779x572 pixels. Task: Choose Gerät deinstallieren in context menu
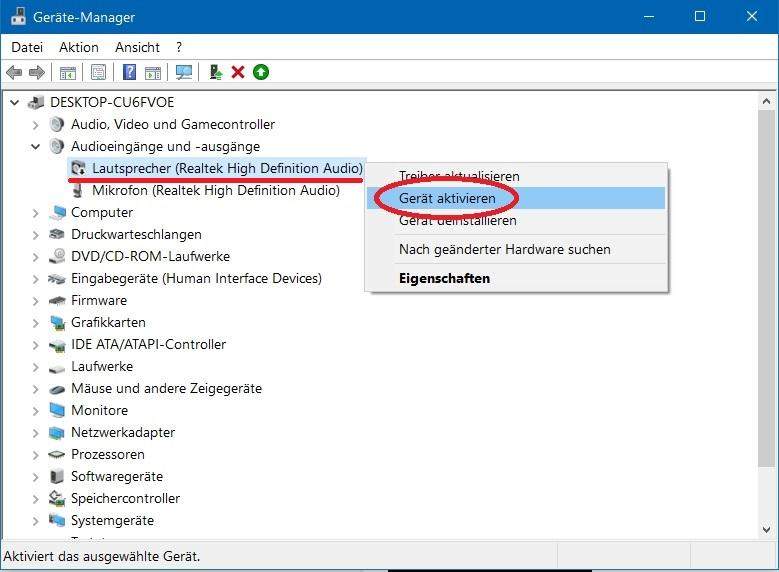point(516,220)
